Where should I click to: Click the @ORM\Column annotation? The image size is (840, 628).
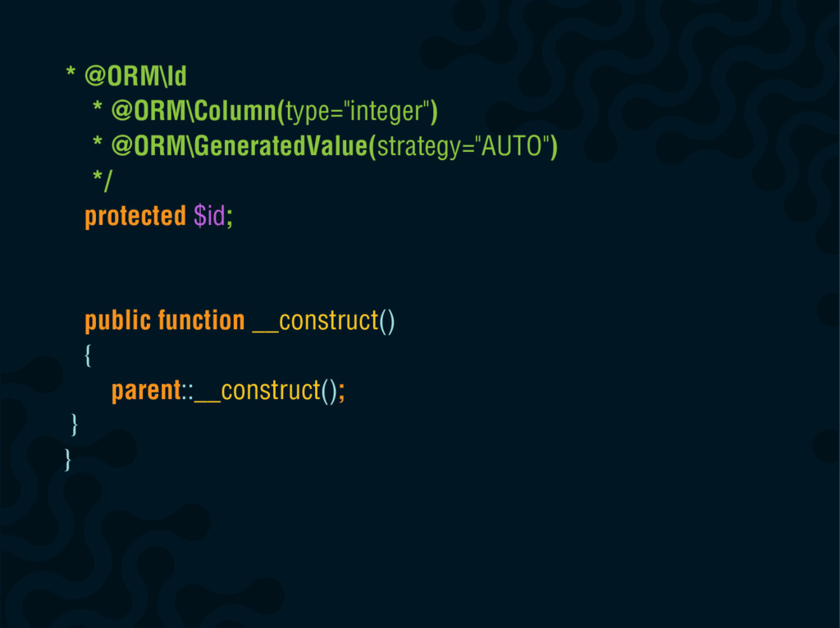tap(197, 112)
